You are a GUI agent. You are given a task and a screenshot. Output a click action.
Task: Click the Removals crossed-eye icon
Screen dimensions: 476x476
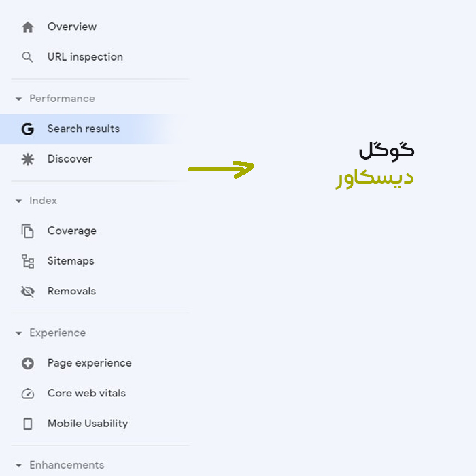coord(28,292)
